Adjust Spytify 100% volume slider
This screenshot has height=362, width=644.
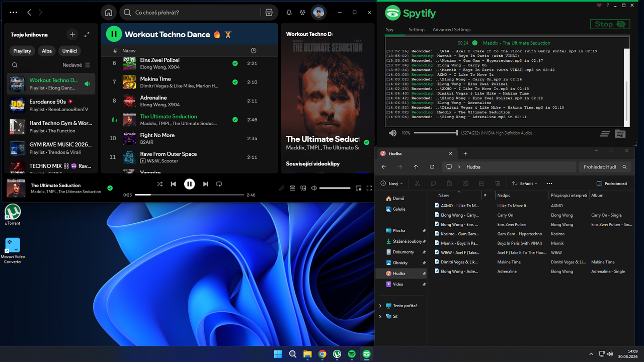point(436,133)
